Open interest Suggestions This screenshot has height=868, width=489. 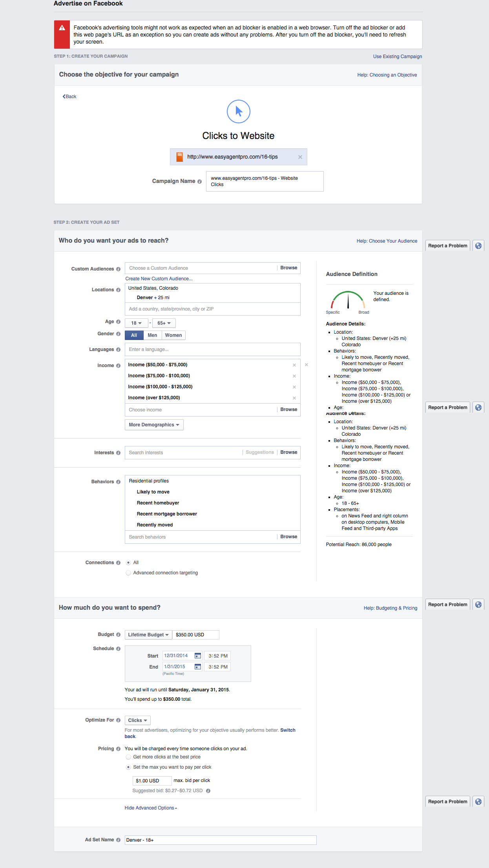[x=260, y=452]
